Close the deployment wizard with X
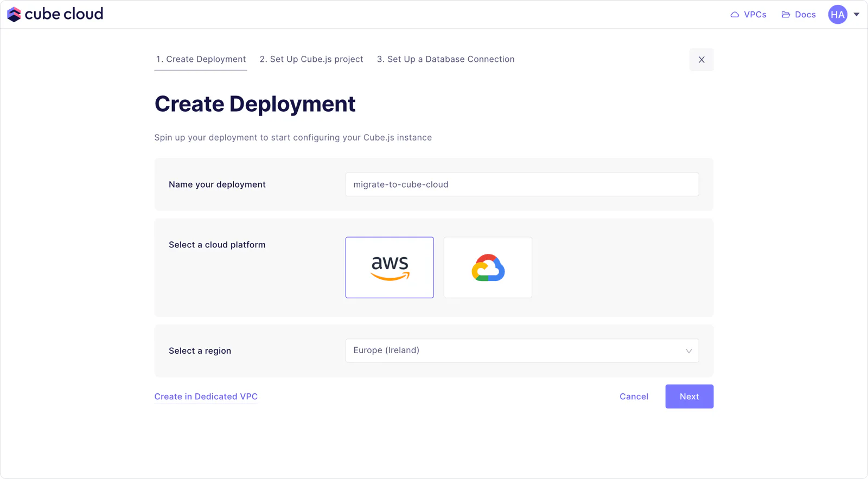This screenshot has width=868, height=479. tap(701, 60)
